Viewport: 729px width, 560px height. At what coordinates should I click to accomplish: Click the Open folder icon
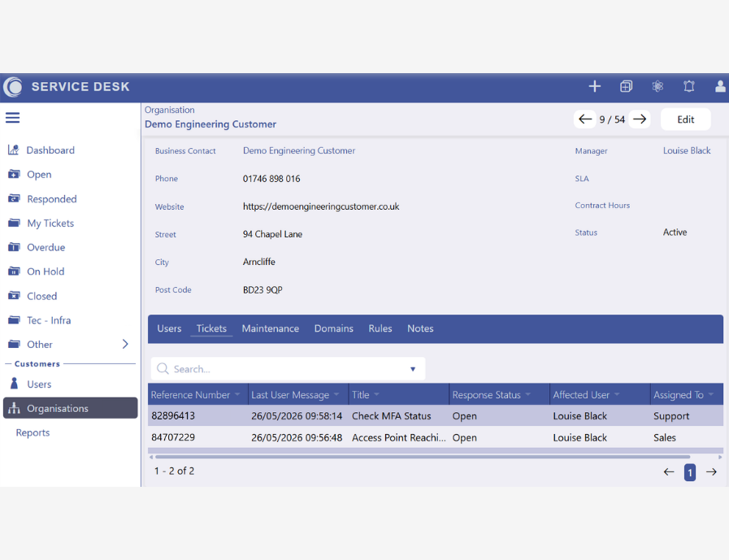(14, 174)
